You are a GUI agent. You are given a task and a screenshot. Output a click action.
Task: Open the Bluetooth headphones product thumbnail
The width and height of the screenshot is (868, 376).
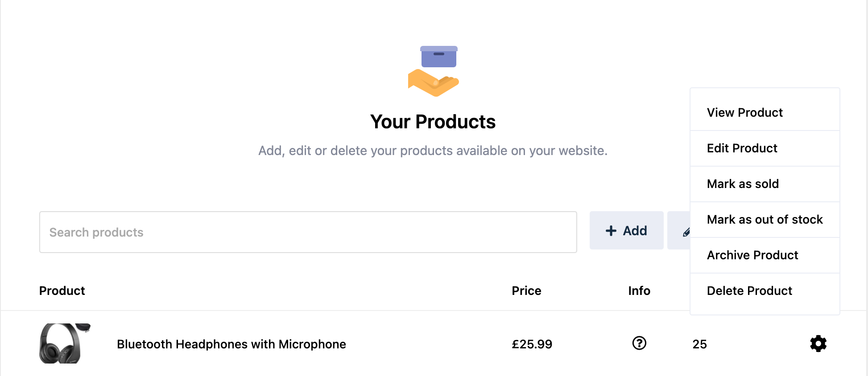[65, 343]
